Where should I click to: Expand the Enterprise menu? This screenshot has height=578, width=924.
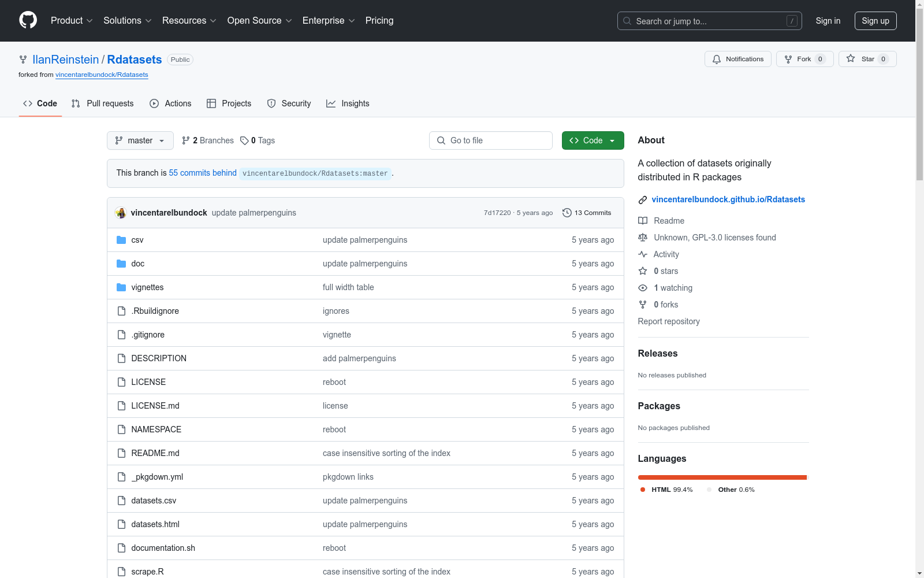click(329, 21)
